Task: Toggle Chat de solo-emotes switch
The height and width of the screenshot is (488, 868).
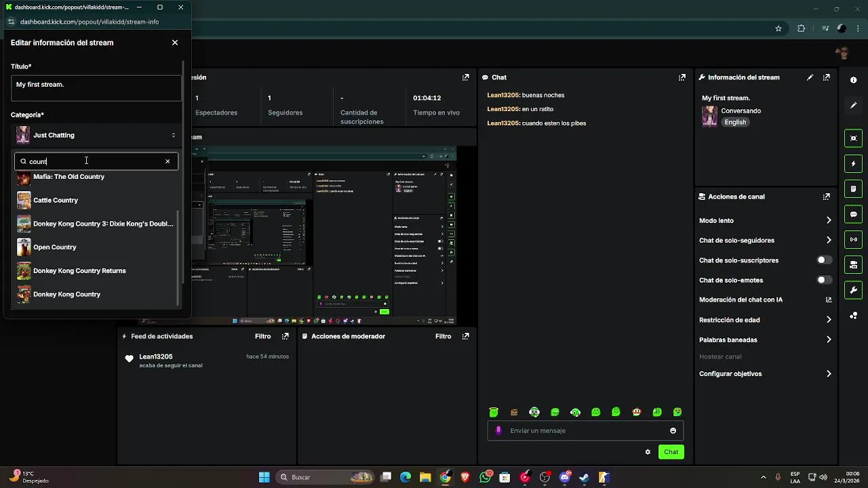Action: point(825,280)
